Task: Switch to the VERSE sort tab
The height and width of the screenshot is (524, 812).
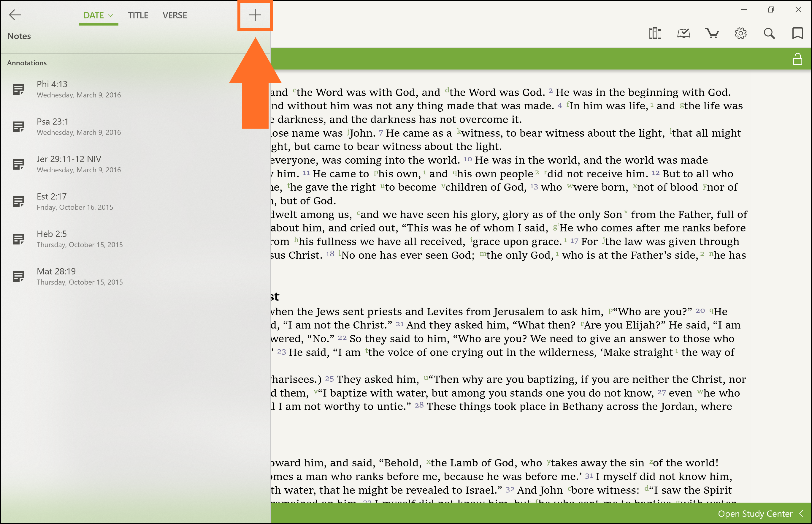Action: 175,15
